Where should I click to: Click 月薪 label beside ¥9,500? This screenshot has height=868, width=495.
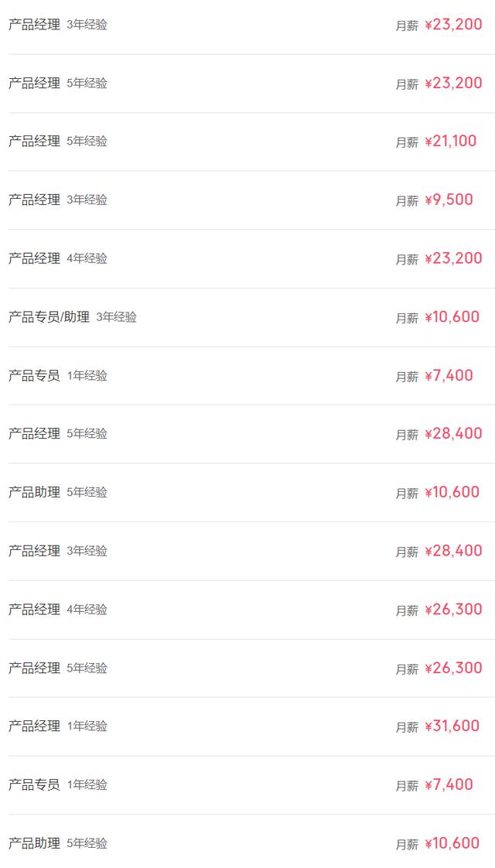tap(407, 201)
